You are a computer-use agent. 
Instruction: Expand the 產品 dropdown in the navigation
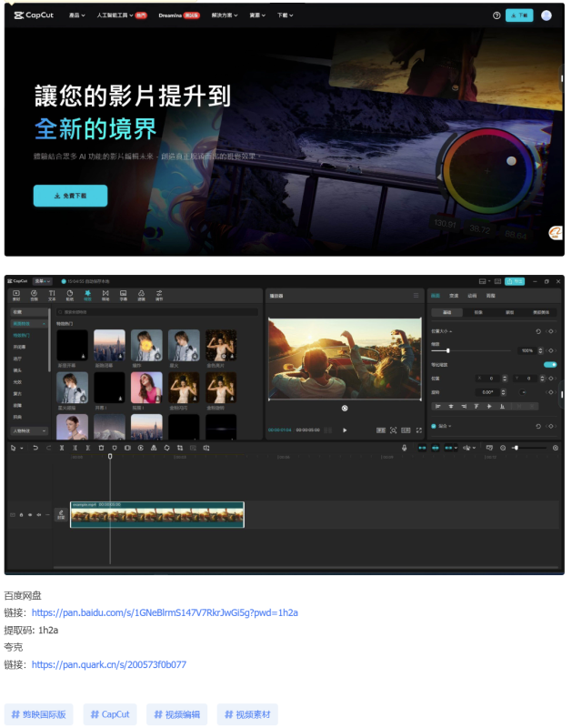79,15
